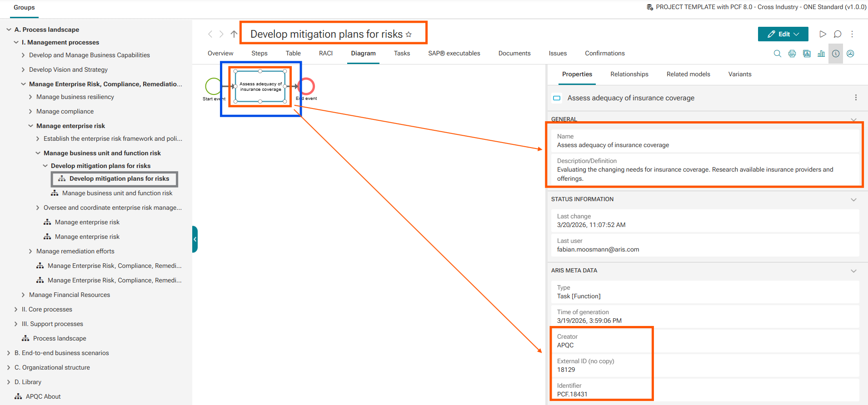868x405 pixels.
Task: Open the bar chart analysis icon
Action: pyautogui.click(x=821, y=54)
